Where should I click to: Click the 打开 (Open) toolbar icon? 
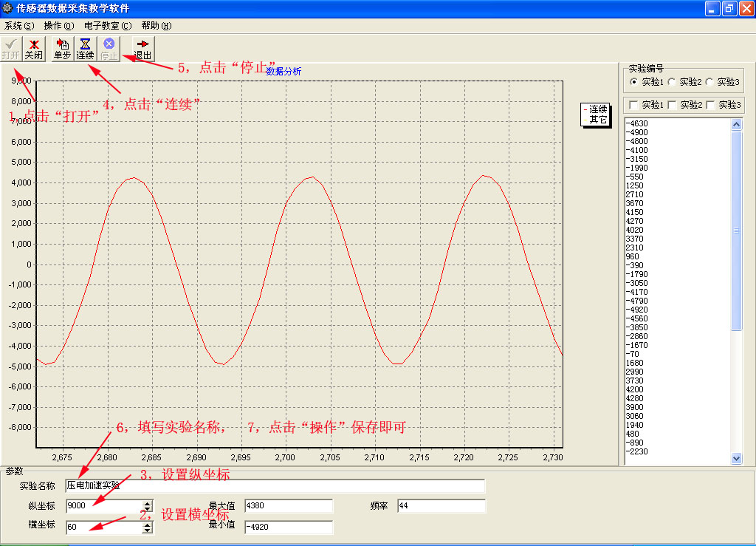tap(11, 49)
